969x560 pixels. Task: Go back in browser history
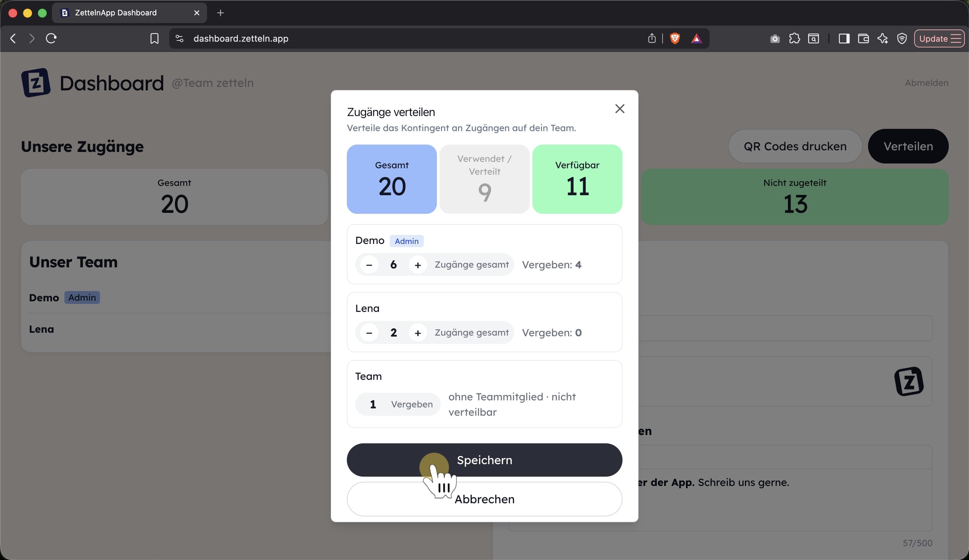(13, 38)
